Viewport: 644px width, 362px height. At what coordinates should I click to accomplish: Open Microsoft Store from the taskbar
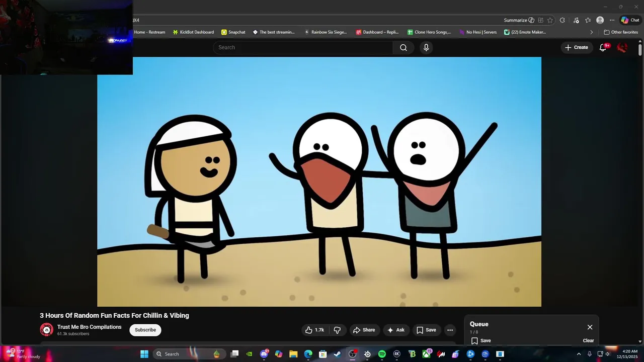pyautogui.click(x=323, y=354)
